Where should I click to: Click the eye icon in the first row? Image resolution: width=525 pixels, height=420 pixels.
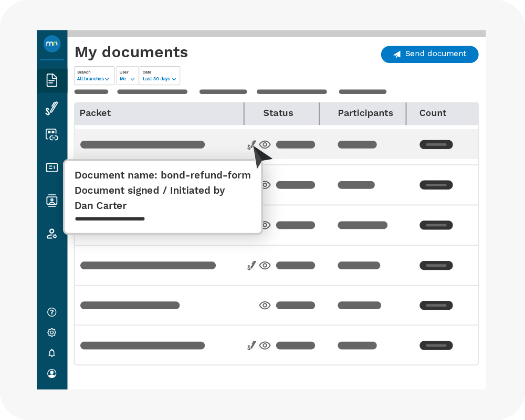tap(265, 145)
